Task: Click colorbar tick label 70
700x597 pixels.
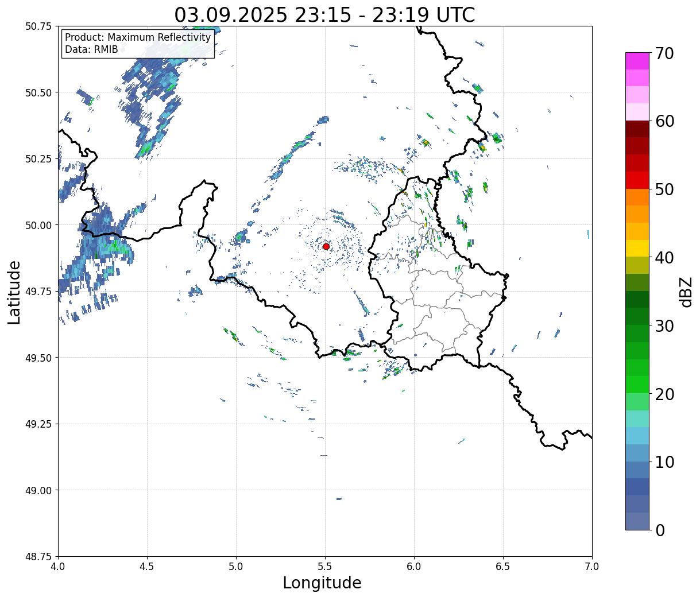Action: click(664, 53)
